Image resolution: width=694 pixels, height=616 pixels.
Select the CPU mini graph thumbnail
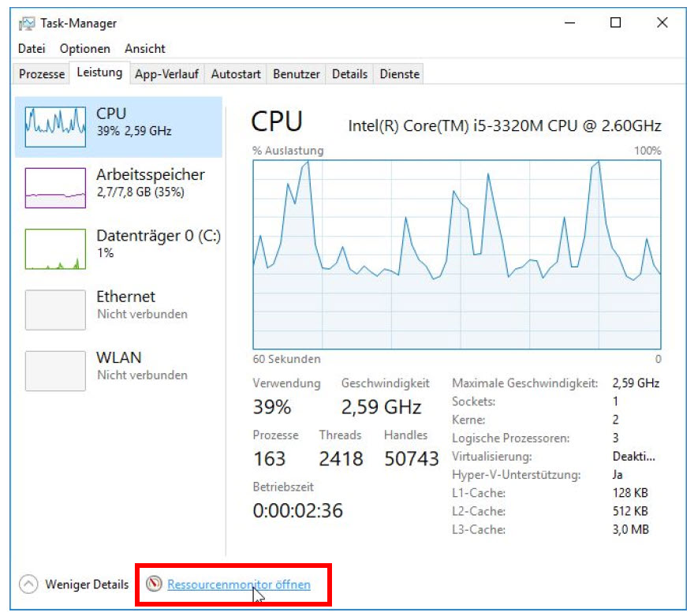click(55, 126)
